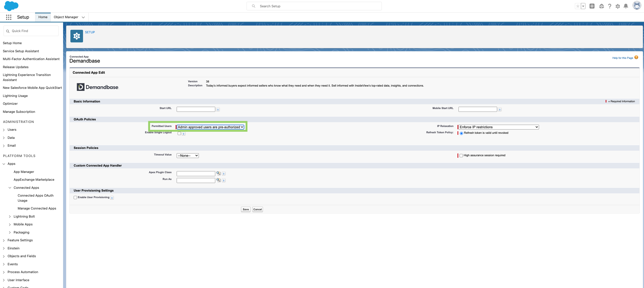Viewport: 644px width, 288px height.
Task: Open the notifications bell
Action: 626,6
